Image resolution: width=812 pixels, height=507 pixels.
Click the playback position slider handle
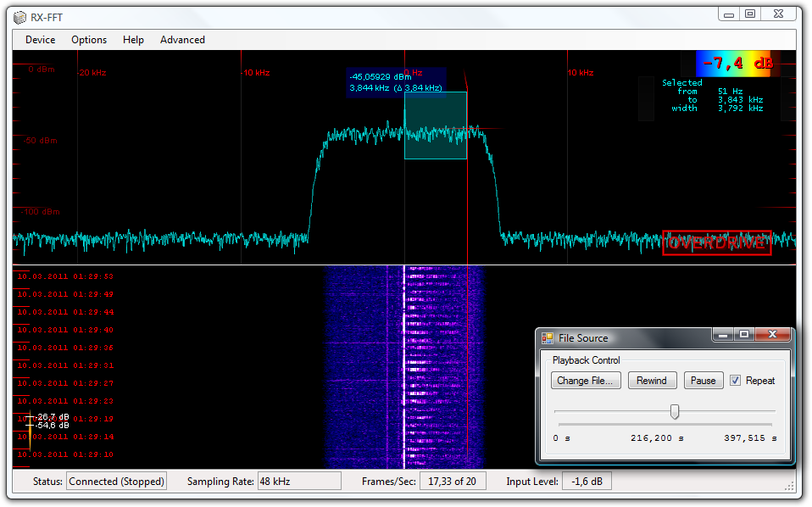(674, 412)
